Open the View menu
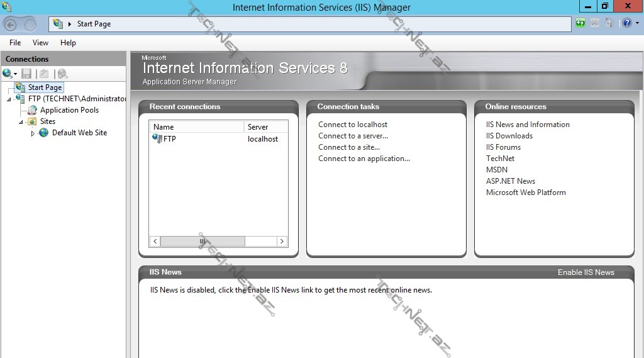 [x=40, y=43]
